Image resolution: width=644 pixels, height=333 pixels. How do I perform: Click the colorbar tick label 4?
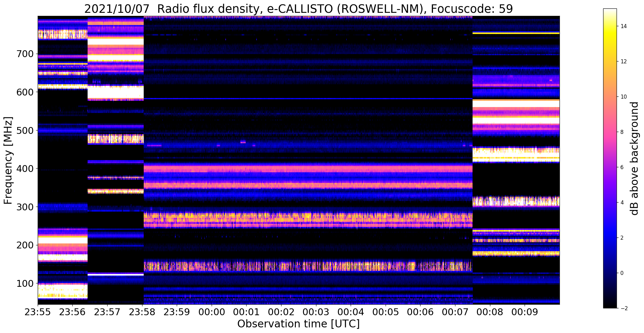click(x=622, y=203)
